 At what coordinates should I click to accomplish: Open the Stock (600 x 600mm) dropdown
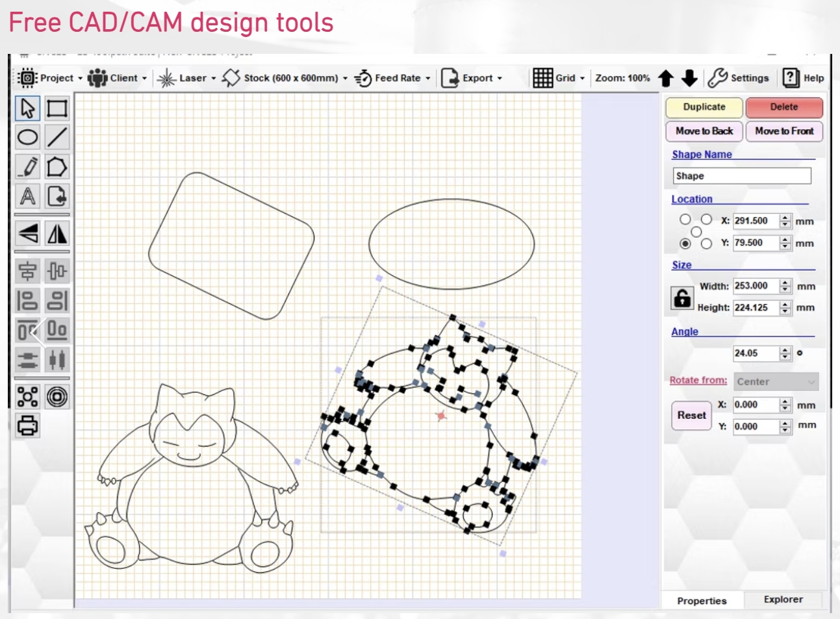[x=285, y=78]
